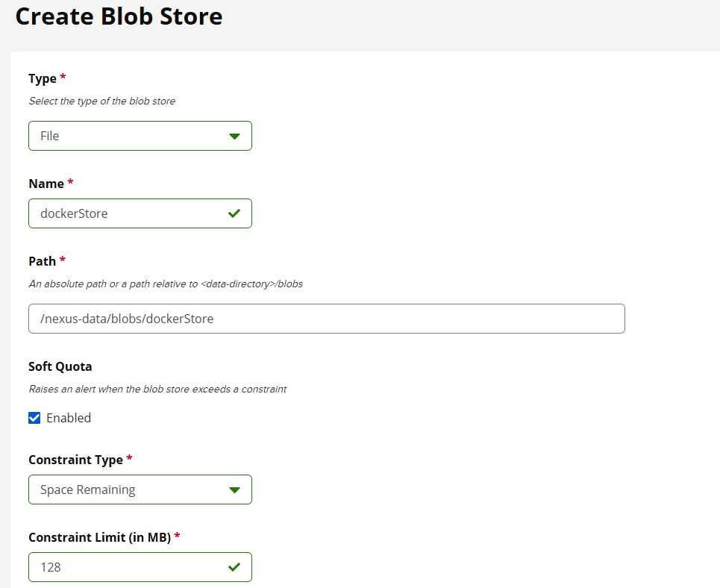Click the Create Blob Store heading
Image resolution: width=720 pixels, height=588 pixels.
point(119,16)
